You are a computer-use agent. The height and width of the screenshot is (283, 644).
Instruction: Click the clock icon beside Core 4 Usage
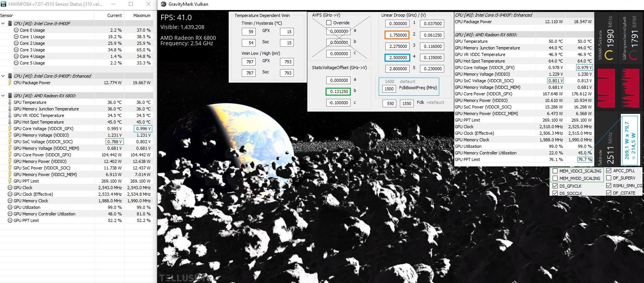point(16,56)
